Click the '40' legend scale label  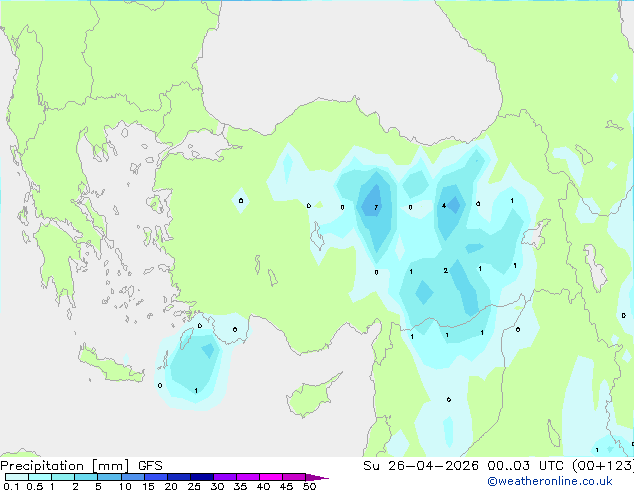point(263,486)
